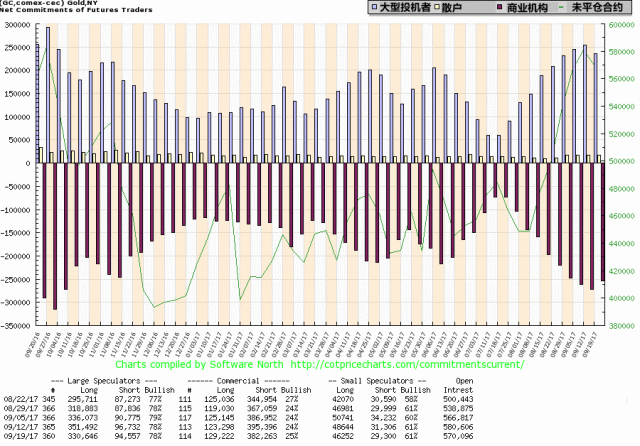This screenshot has width=640, height=446.
Task: Click commercial short value 344,954
Action: point(262,399)
